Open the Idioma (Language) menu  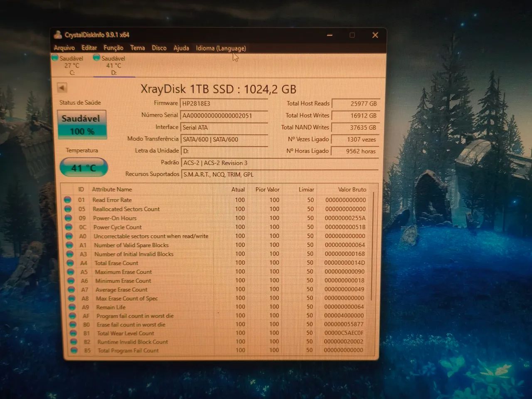pyautogui.click(x=221, y=48)
